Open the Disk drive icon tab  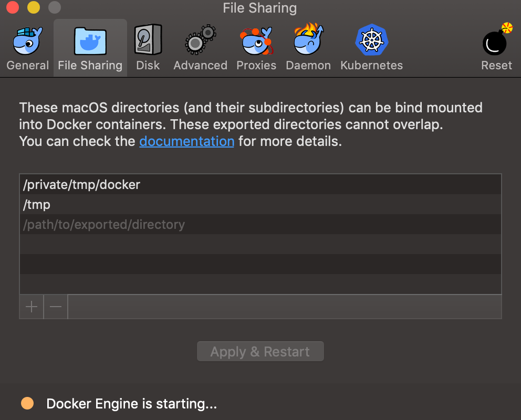(x=148, y=47)
